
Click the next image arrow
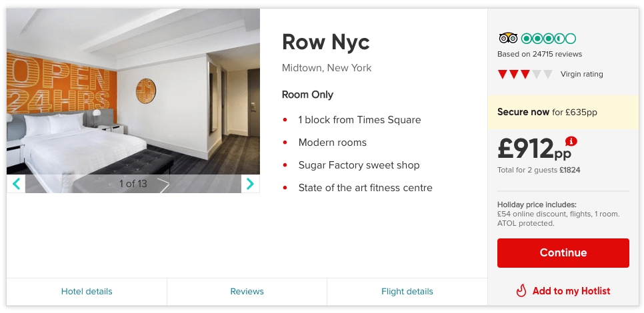tap(250, 184)
